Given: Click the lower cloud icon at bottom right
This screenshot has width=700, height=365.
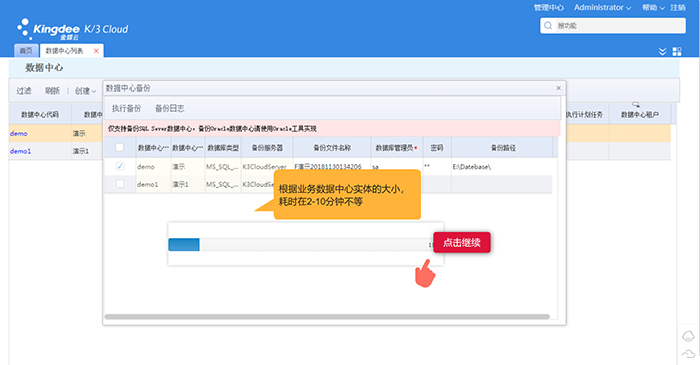Looking at the screenshot, I should 688,354.
